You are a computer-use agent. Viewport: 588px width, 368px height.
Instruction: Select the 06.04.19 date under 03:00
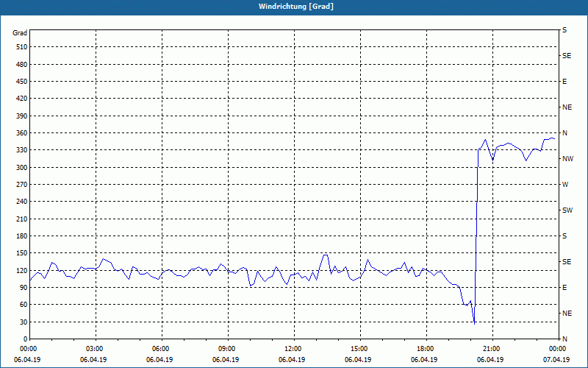(93, 359)
